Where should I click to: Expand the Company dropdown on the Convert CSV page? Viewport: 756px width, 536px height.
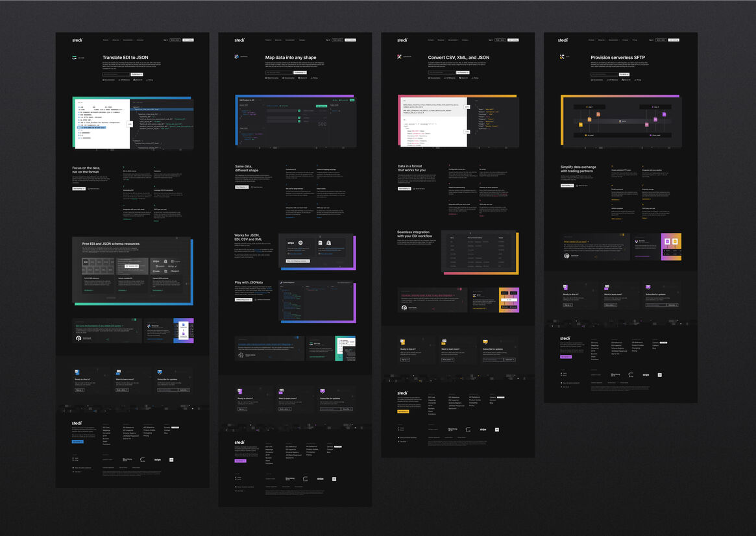(x=466, y=40)
